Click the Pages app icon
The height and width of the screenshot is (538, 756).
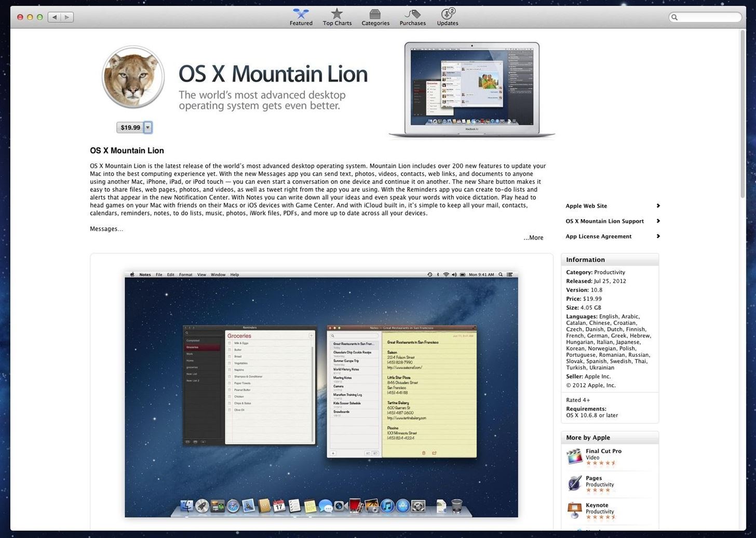(x=574, y=483)
